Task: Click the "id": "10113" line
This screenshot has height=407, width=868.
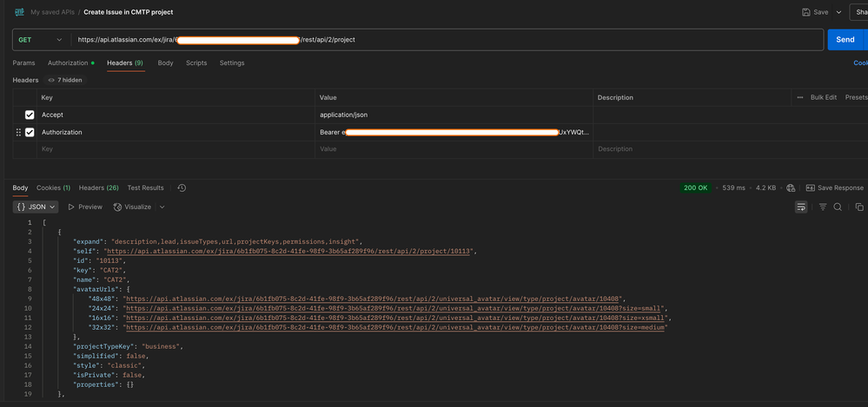Action: [x=100, y=260]
